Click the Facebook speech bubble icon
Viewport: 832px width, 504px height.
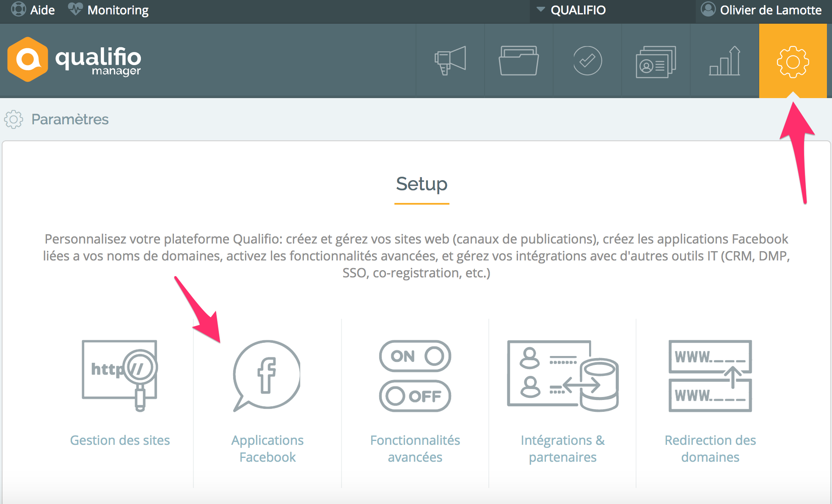point(267,375)
